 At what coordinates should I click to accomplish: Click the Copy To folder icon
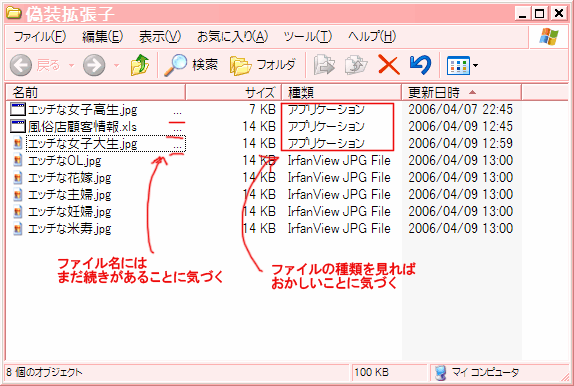[356, 65]
